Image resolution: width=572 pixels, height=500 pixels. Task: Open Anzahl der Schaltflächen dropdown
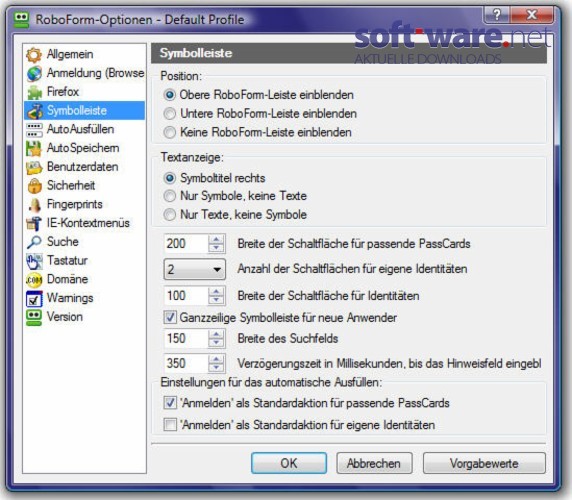(194, 270)
